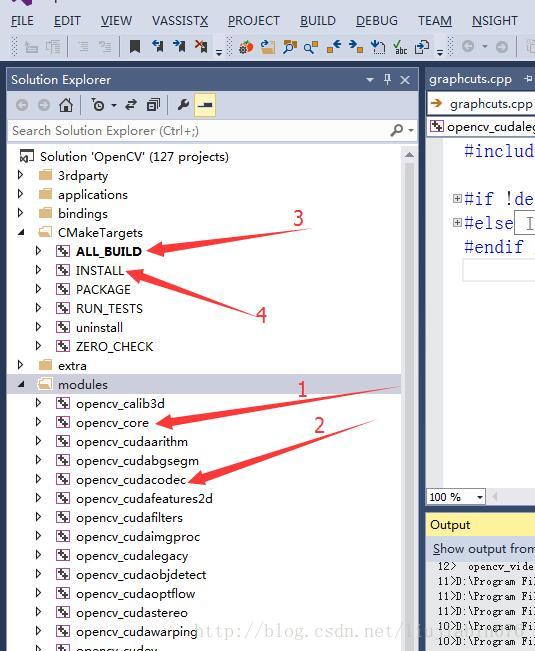Open the PROJECT menu
535x651 pixels.
[254, 21]
